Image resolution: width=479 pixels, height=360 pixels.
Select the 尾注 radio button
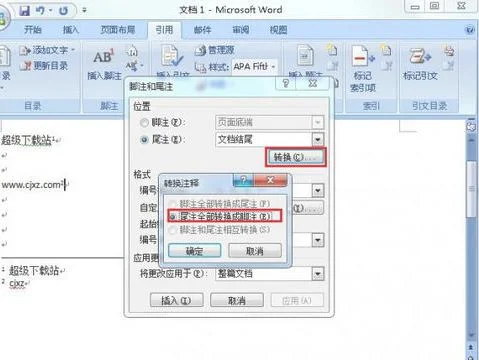[x=144, y=139]
